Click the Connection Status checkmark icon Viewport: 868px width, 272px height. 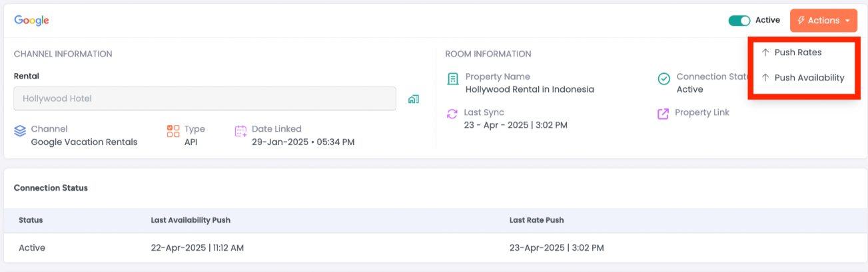tap(664, 79)
